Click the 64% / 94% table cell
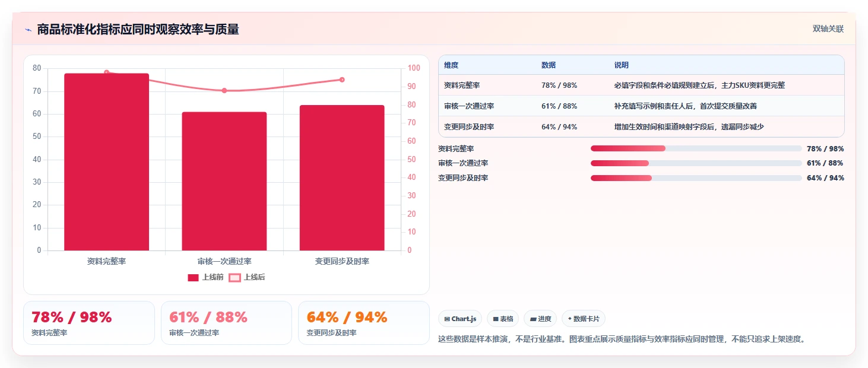 pyautogui.click(x=559, y=127)
